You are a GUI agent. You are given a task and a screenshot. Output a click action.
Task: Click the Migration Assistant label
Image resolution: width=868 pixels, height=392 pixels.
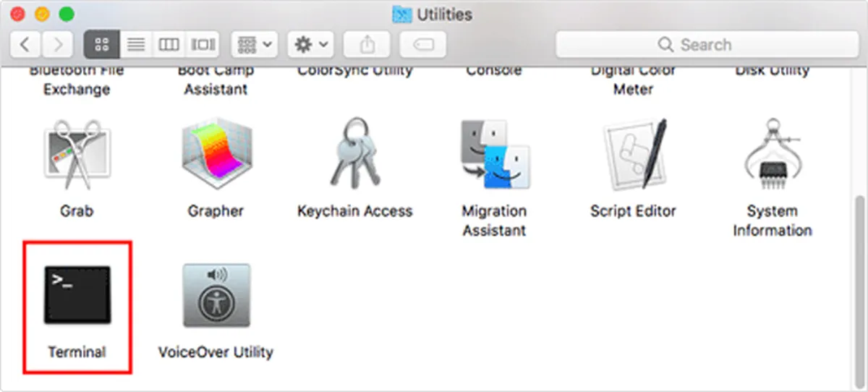(x=495, y=221)
